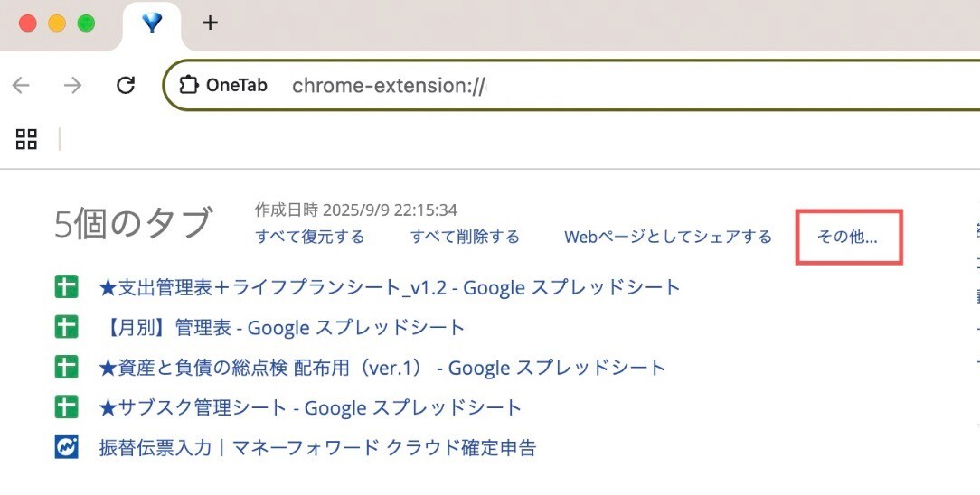Click すべて復元する link
This screenshot has width=980, height=495.
pyautogui.click(x=310, y=238)
